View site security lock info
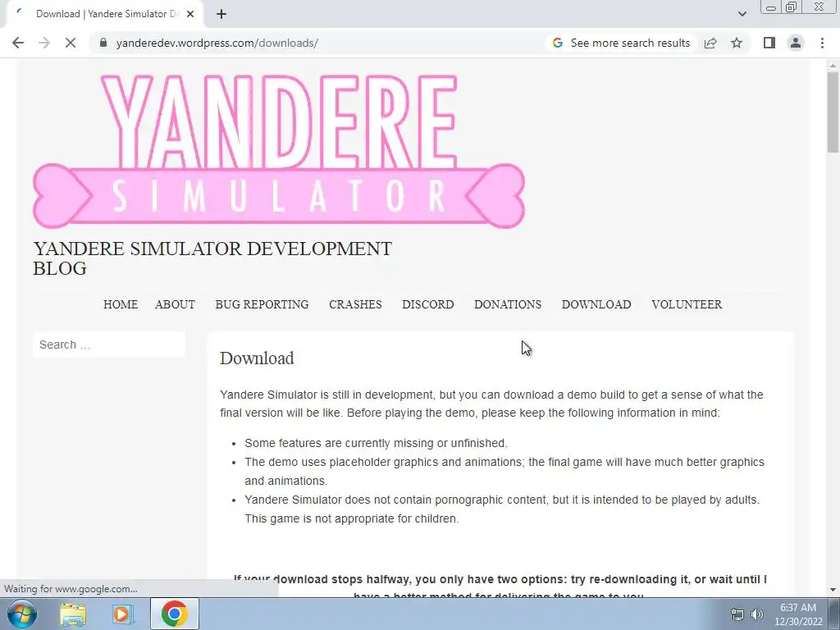Image resolution: width=840 pixels, height=630 pixels. click(103, 43)
